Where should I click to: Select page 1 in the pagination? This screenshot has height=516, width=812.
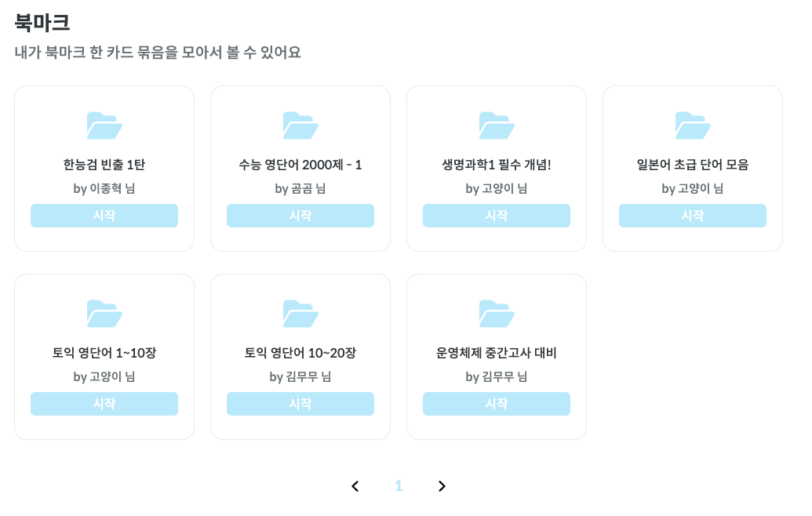(x=399, y=486)
